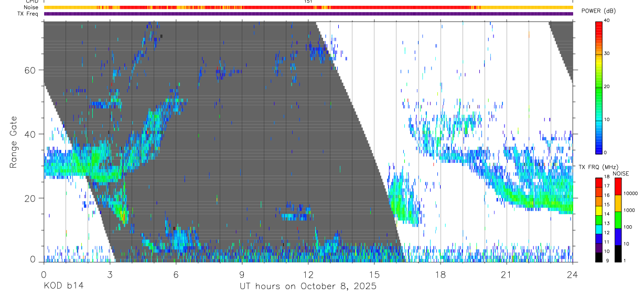
Task: Pick the orange swatch in the NOISE legend
Action: tap(618, 203)
